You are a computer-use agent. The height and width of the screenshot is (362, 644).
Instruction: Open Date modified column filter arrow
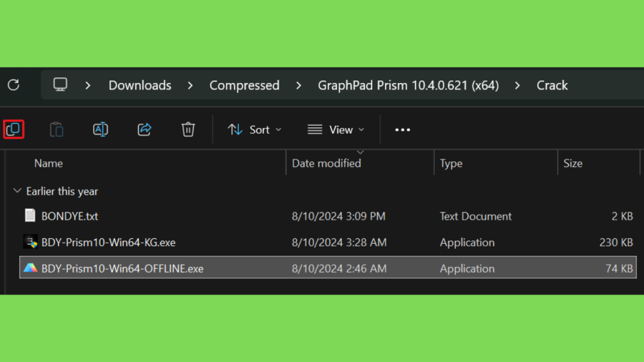pyautogui.click(x=360, y=152)
